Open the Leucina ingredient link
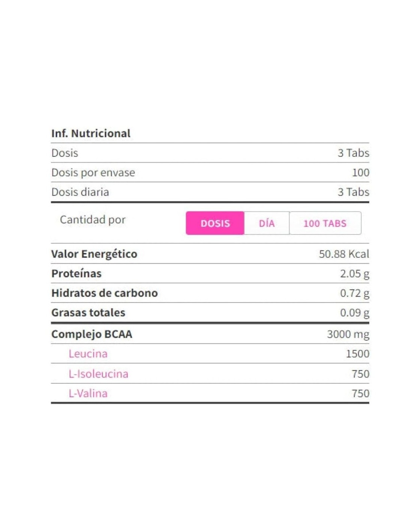The width and height of the screenshot is (412, 532). pos(88,354)
